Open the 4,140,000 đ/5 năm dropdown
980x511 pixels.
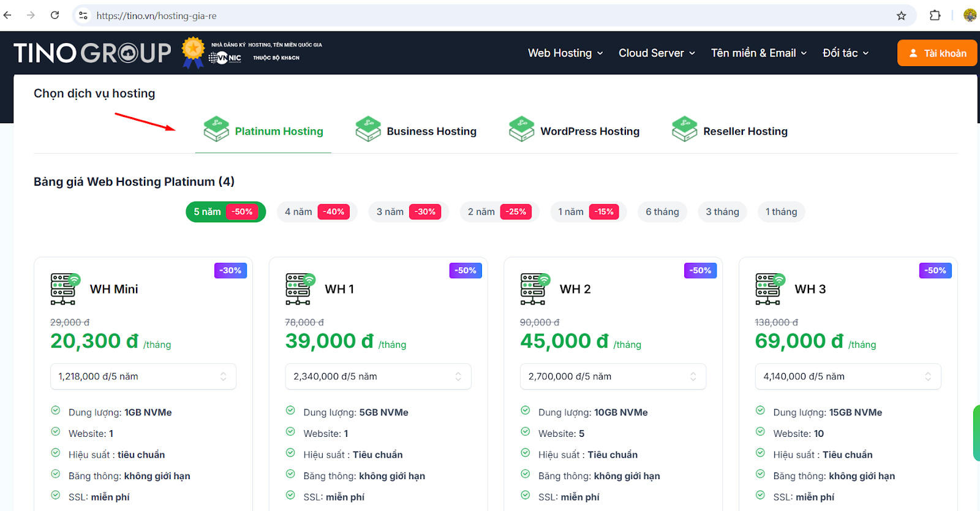pos(848,377)
